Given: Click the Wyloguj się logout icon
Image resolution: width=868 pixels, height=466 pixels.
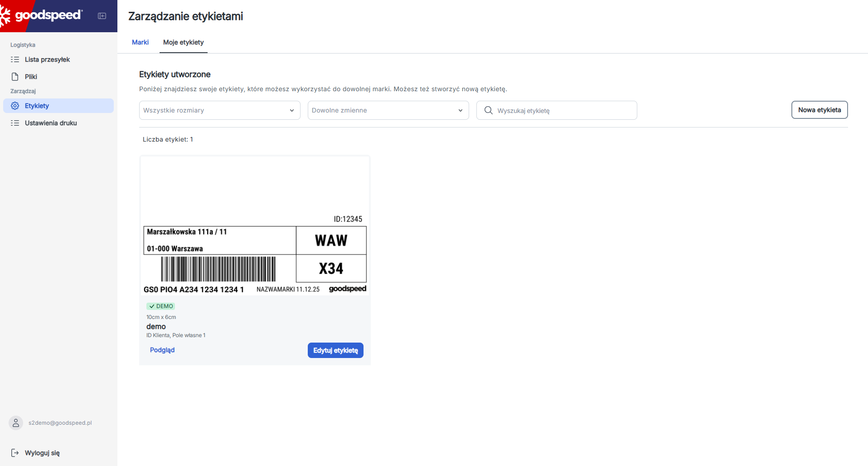Looking at the screenshot, I should coord(15,453).
